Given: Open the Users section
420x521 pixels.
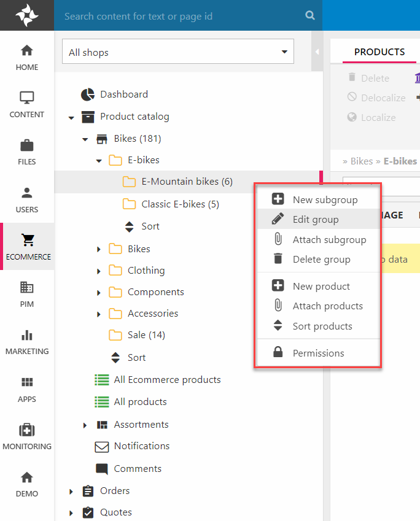Looking at the screenshot, I should (27, 199).
